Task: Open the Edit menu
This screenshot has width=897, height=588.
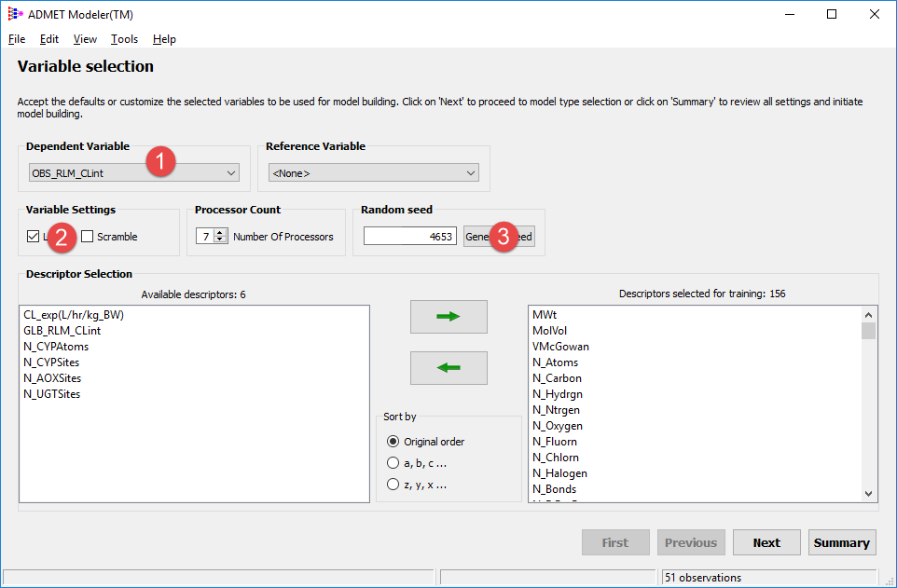Action: [49, 39]
